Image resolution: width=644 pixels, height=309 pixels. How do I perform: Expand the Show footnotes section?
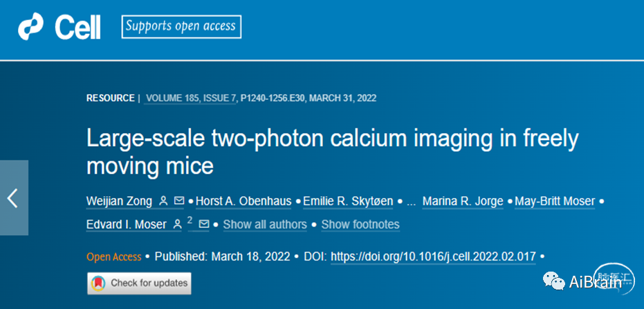(x=360, y=224)
